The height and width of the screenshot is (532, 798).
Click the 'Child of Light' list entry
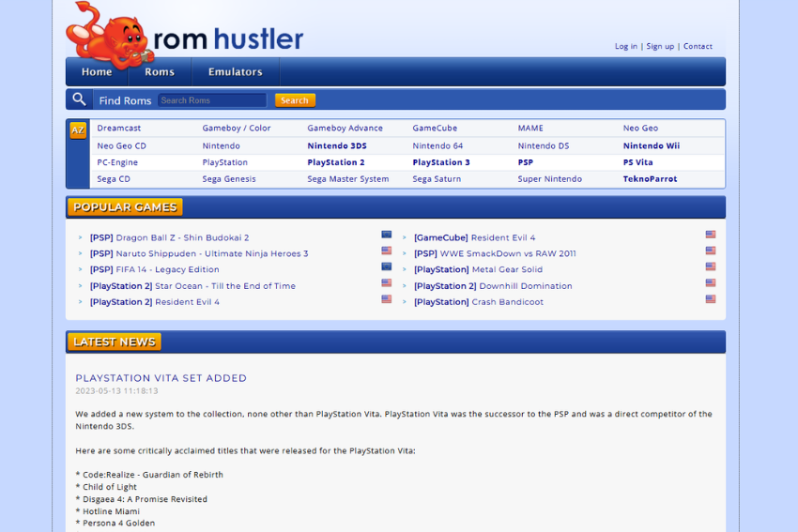click(106, 487)
